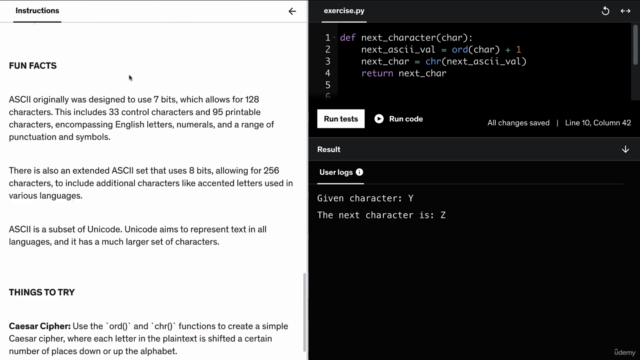The width and height of the screenshot is (640, 360).
Task: Click the All changes saved status
Action: tap(518, 123)
